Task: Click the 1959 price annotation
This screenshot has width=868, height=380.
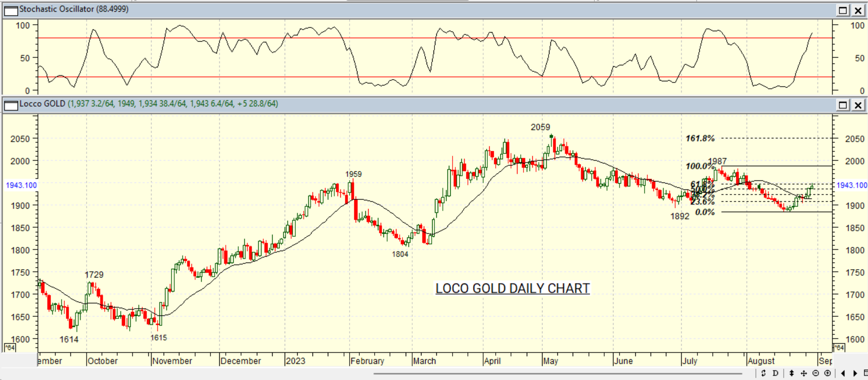Action: click(x=353, y=174)
